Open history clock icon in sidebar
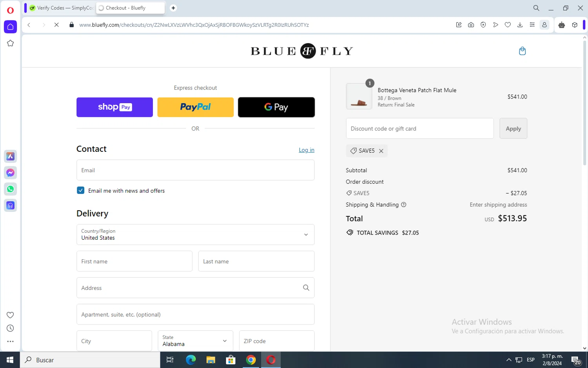This screenshot has height=368, width=588. point(11,328)
